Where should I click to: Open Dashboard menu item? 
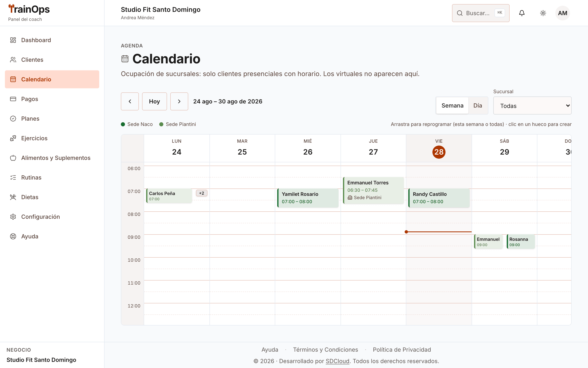(52, 40)
